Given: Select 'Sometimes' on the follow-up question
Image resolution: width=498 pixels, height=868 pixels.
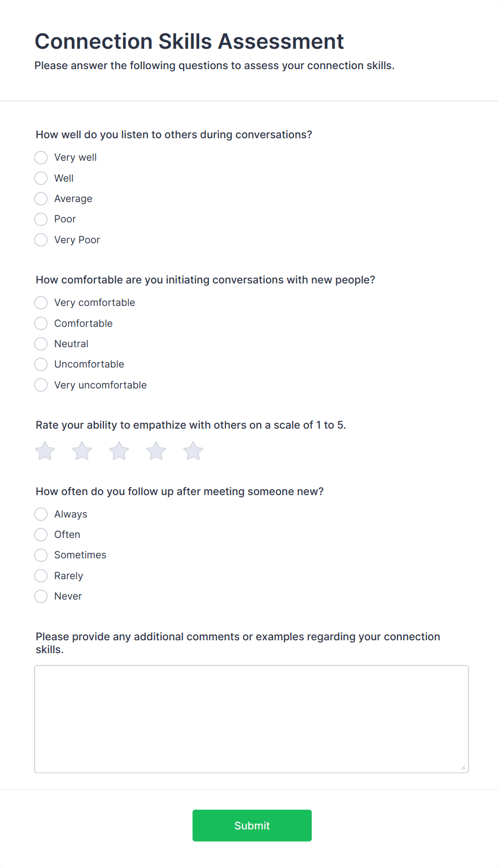Looking at the screenshot, I should pos(41,555).
